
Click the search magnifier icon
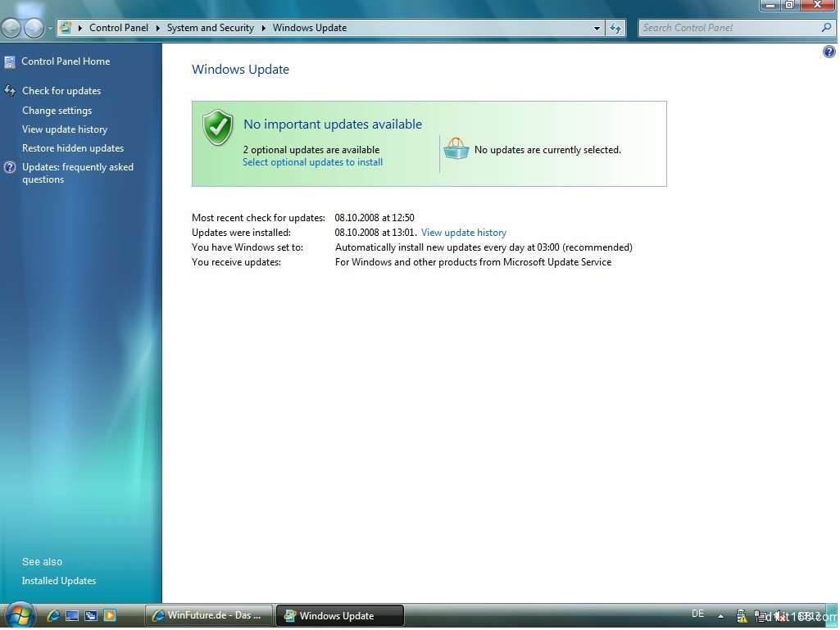click(x=827, y=27)
